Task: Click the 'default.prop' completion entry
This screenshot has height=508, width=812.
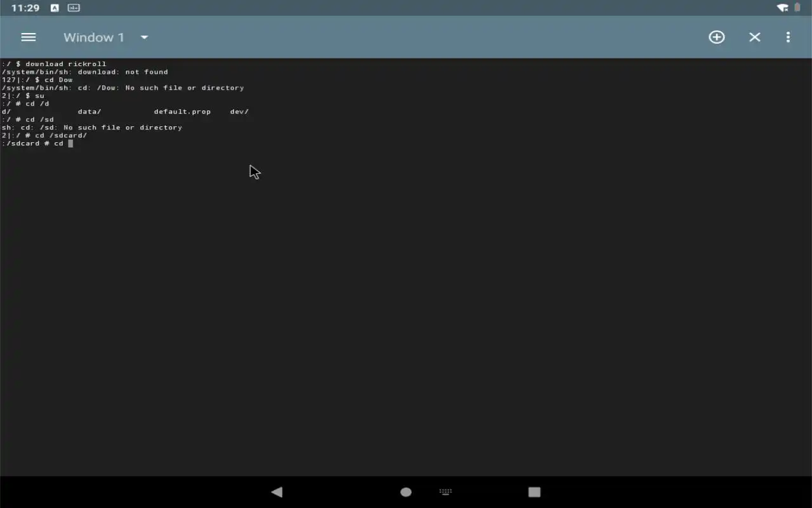Action: coord(182,111)
